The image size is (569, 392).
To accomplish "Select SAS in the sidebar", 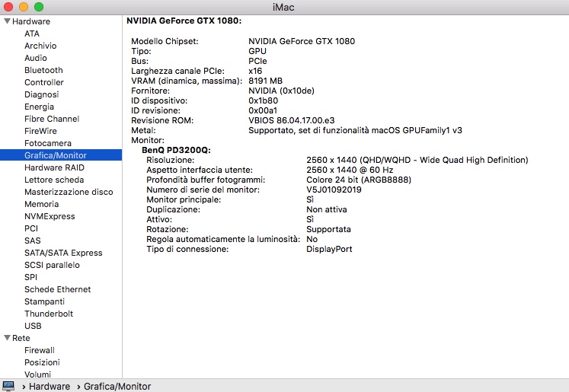I will (33, 241).
